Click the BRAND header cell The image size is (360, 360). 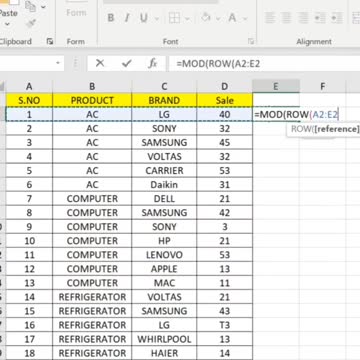(164, 100)
